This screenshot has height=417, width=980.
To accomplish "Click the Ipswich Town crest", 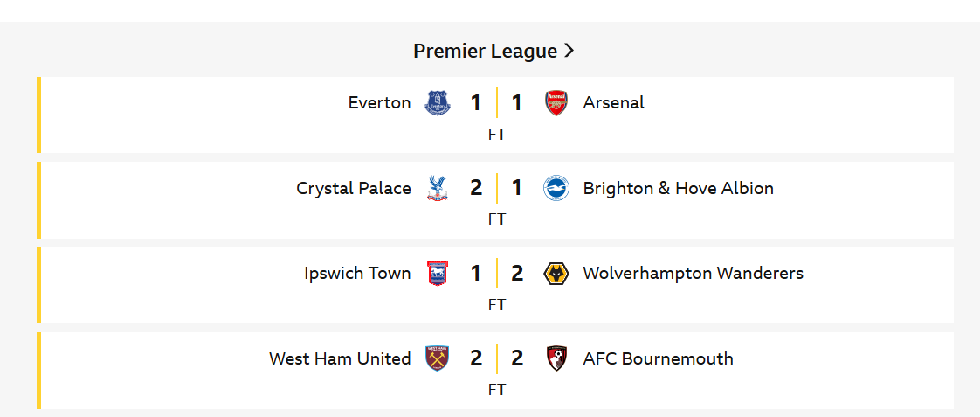I will click(x=438, y=274).
